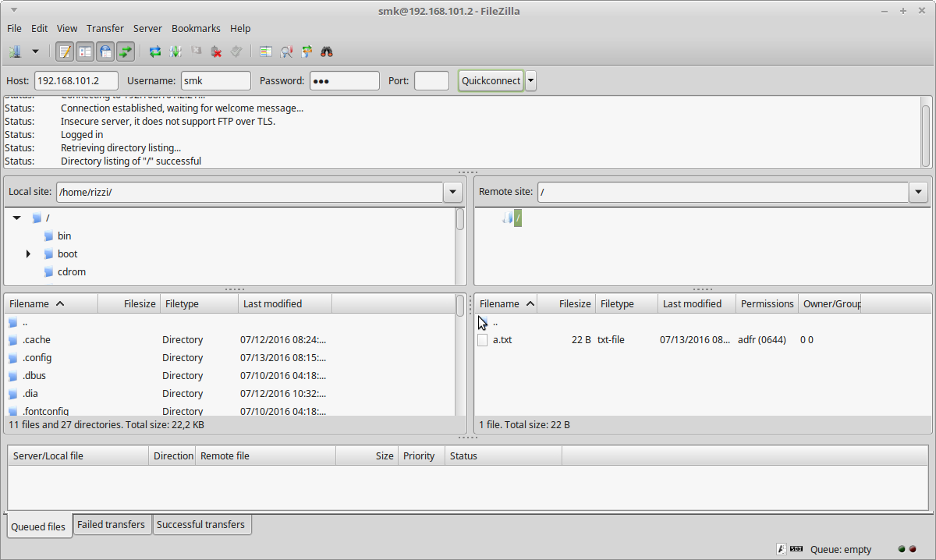Image resolution: width=936 pixels, height=560 pixels.
Task: Click the Password input field
Action: [345, 81]
